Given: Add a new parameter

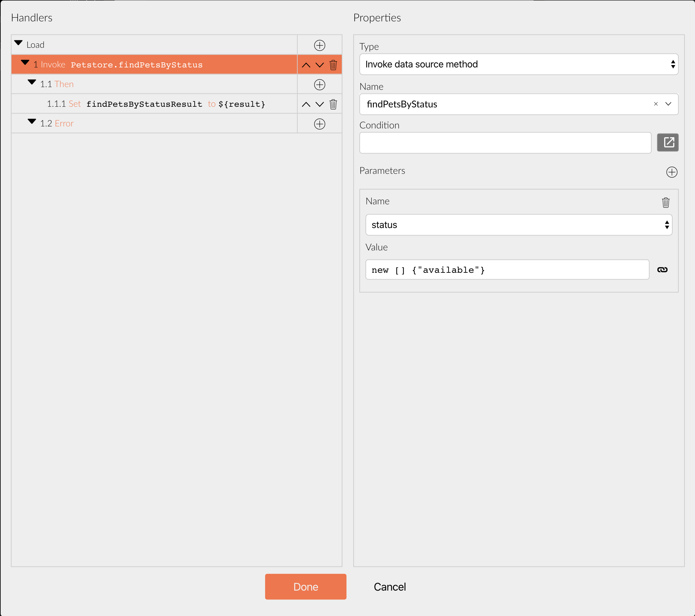Looking at the screenshot, I should tap(671, 172).
